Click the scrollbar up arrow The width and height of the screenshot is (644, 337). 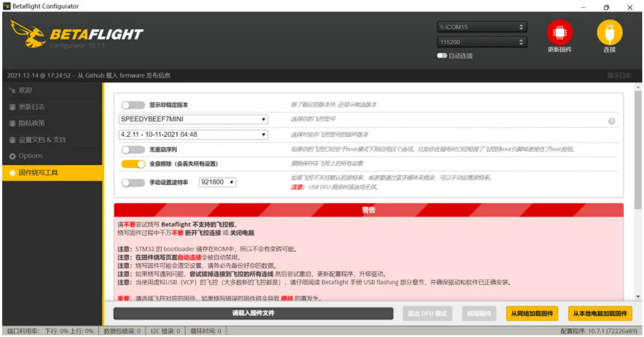click(638, 87)
